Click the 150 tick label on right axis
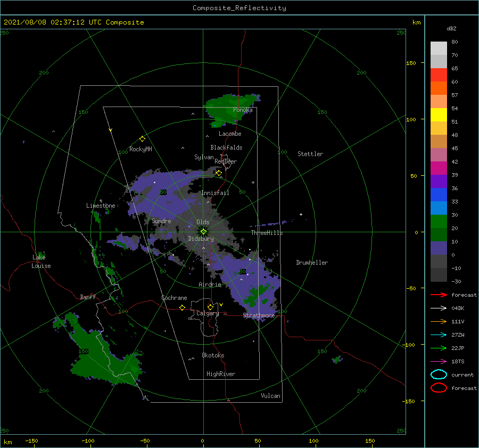The height and width of the screenshot is (448, 479). click(411, 63)
